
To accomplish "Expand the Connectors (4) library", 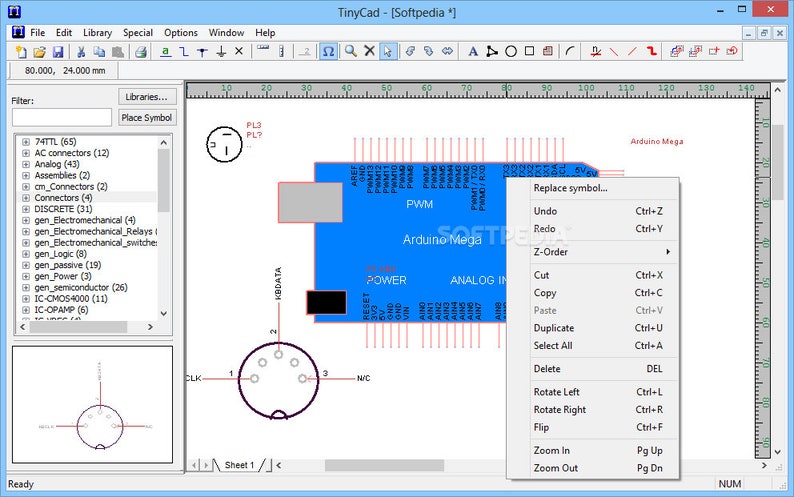I will 26,198.
